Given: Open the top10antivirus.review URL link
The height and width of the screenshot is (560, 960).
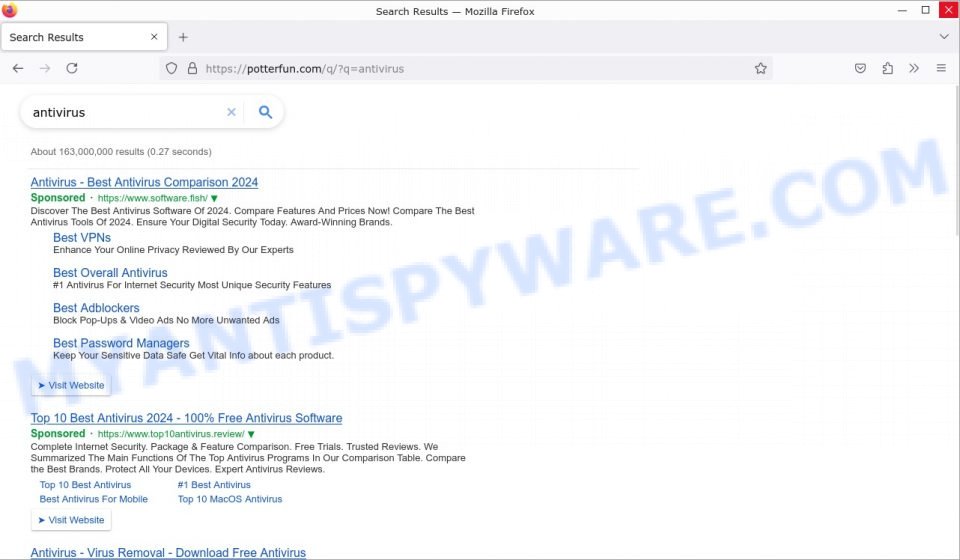Looking at the screenshot, I should pos(171,434).
